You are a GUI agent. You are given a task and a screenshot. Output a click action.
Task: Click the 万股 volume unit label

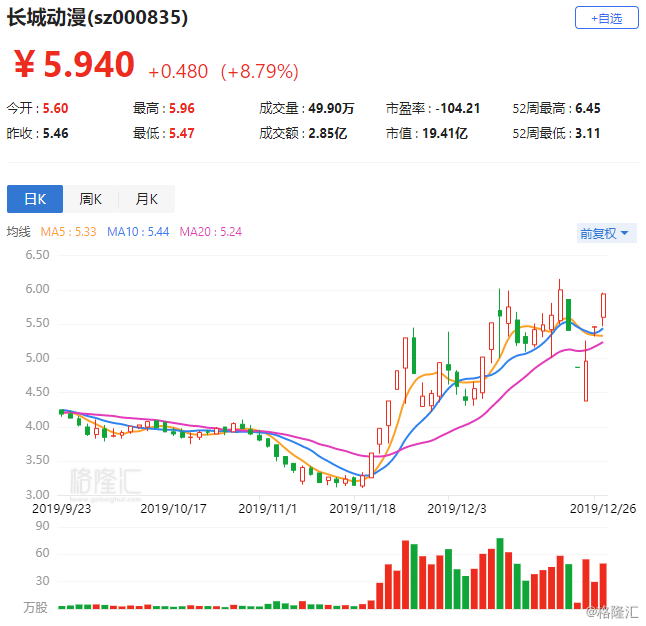point(35,607)
